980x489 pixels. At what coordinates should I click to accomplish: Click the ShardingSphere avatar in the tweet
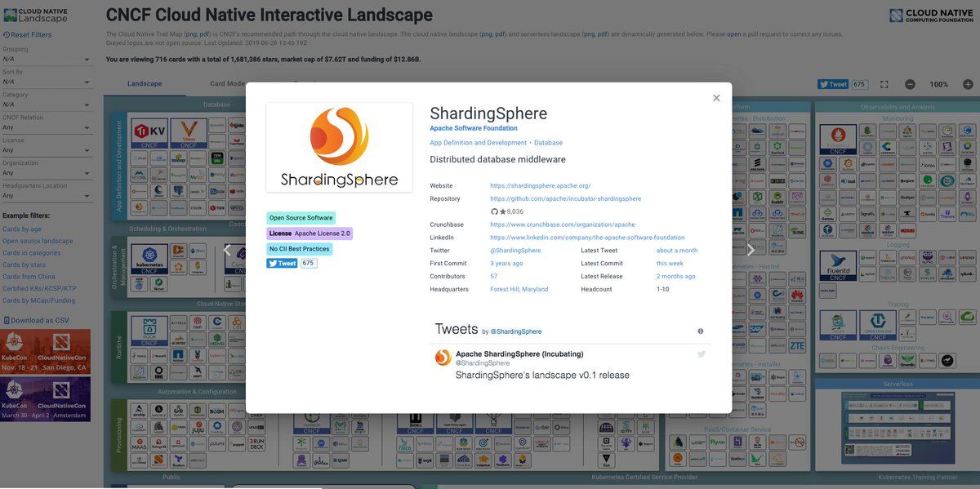[x=443, y=358]
